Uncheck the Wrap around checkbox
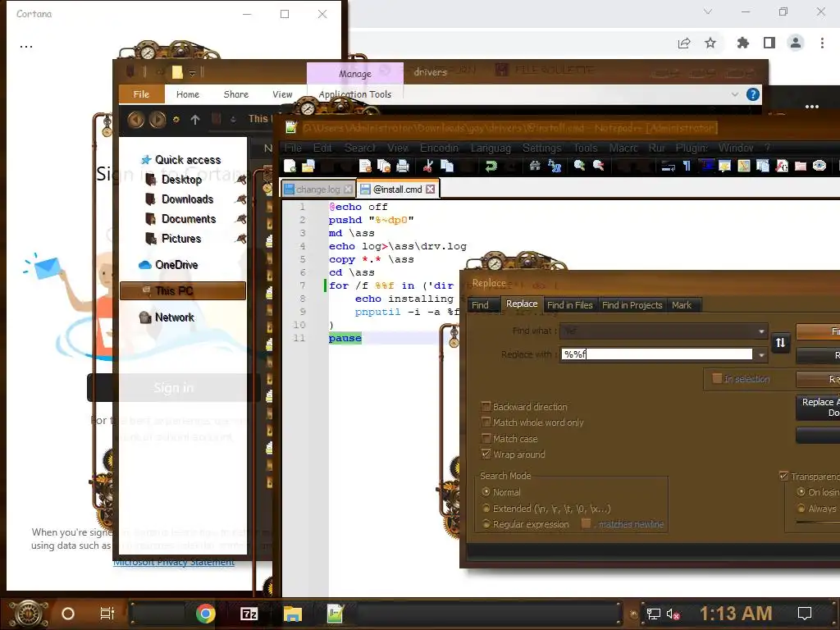 coord(486,454)
